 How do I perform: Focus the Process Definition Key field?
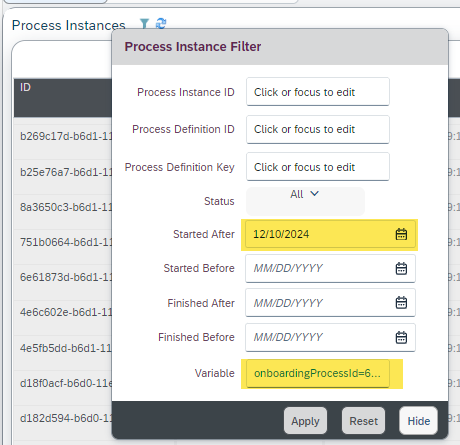point(318,167)
